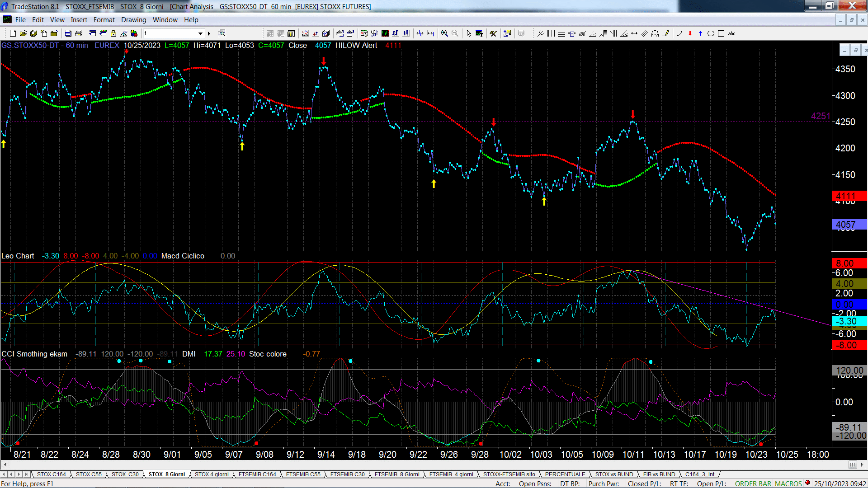
Task: Switch to the C164_3_Int tab
Action: pyautogui.click(x=700, y=474)
